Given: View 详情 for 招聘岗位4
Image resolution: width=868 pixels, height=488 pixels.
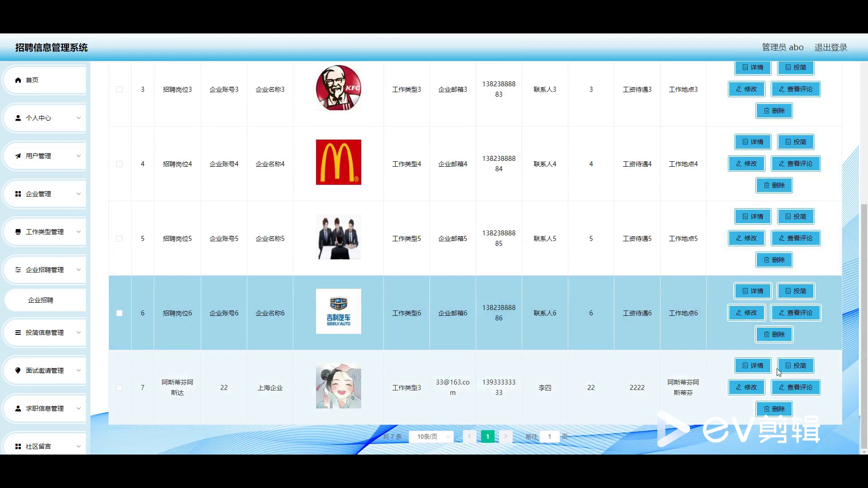Looking at the screenshot, I should (x=753, y=142).
